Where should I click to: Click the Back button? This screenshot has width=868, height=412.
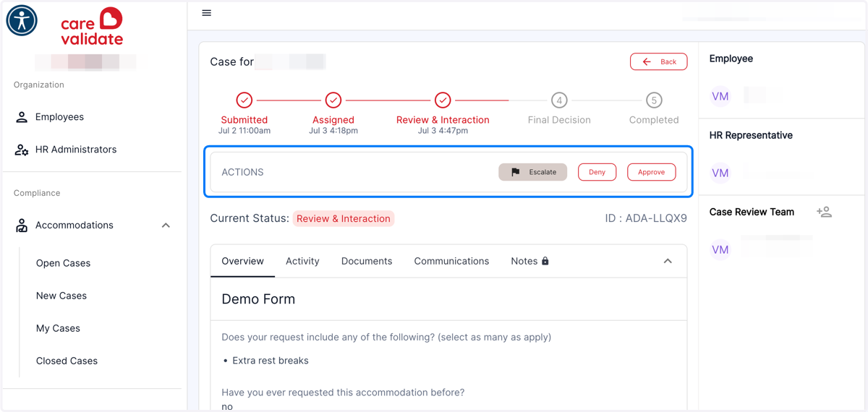659,62
